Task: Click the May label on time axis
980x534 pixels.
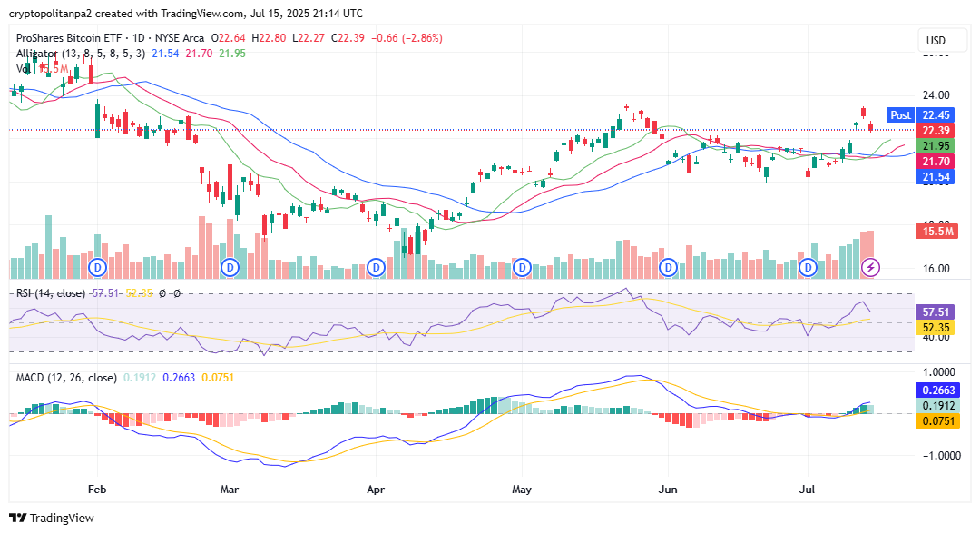Action: pos(522,489)
